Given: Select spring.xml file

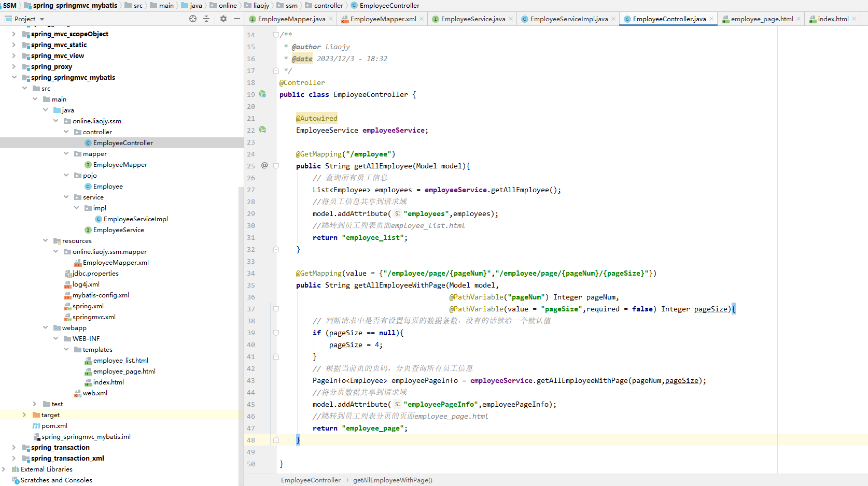Looking at the screenshot, I should click(x=88, y=306).
